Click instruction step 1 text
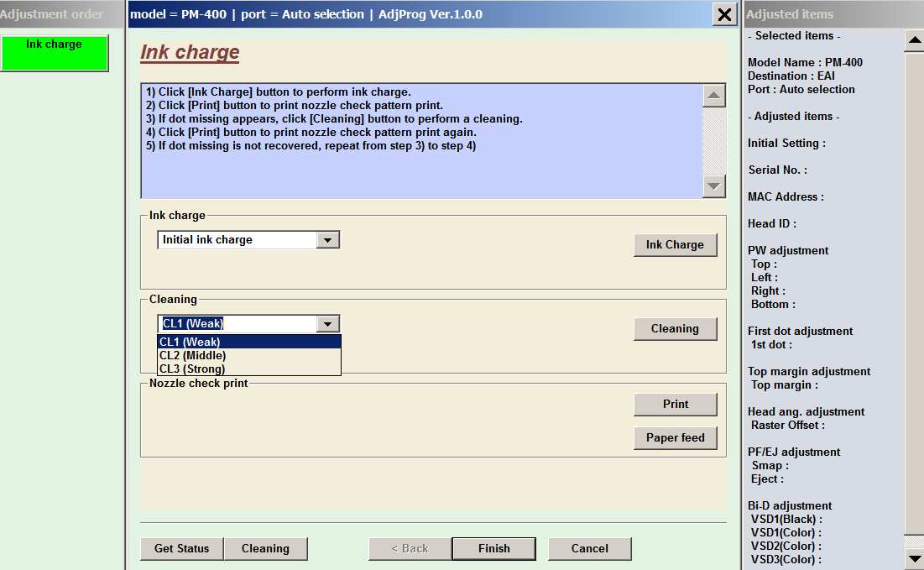Image resolution: width=924 pixels, height=570 pixels. tap(279, 92)
